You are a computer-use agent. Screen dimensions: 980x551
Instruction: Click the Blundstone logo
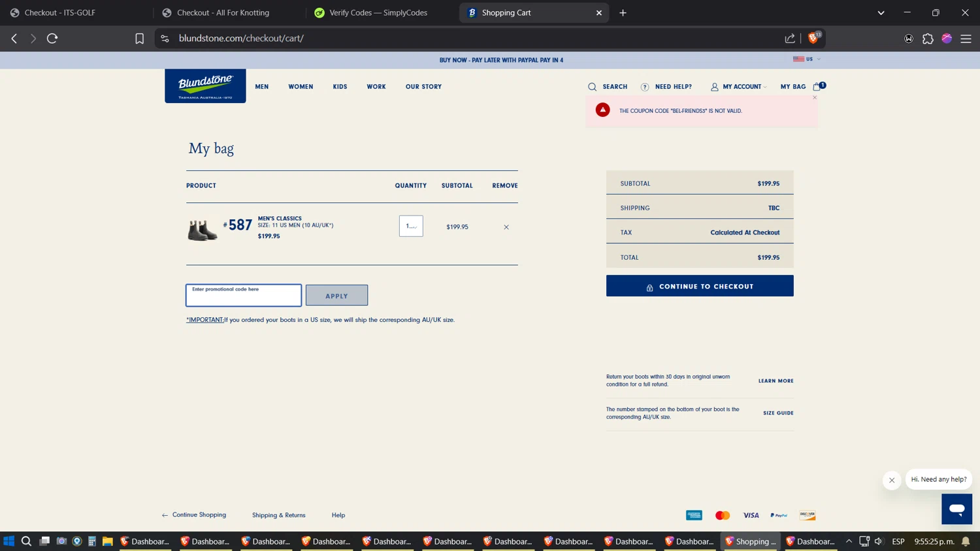click(205, 86)
